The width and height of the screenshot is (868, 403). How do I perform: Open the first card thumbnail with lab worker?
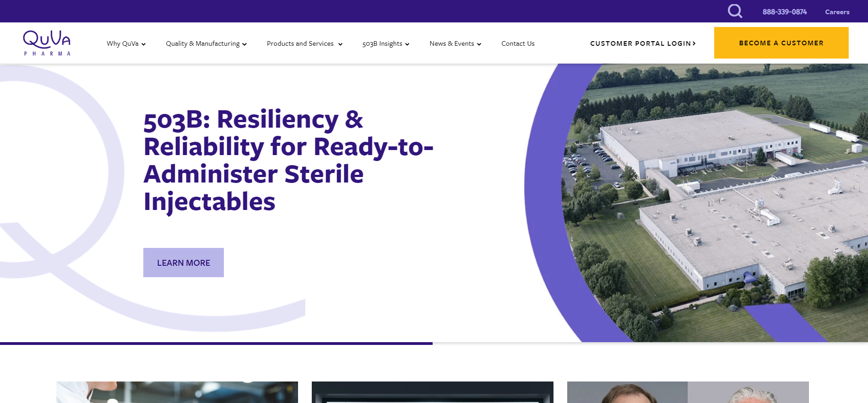pyautogui.click(x=177, y=392)
